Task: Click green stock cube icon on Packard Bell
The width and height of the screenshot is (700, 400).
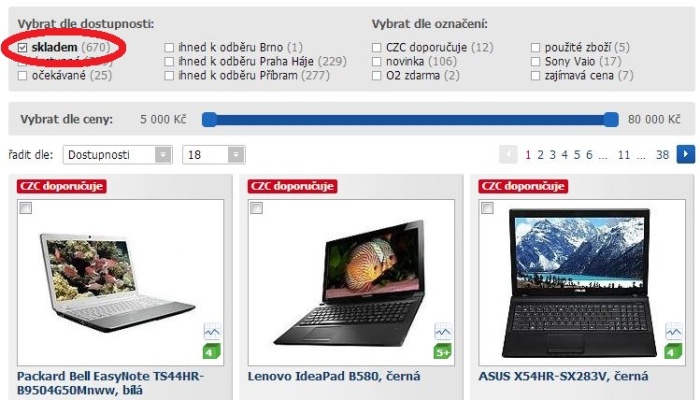Action: point(212,351)
